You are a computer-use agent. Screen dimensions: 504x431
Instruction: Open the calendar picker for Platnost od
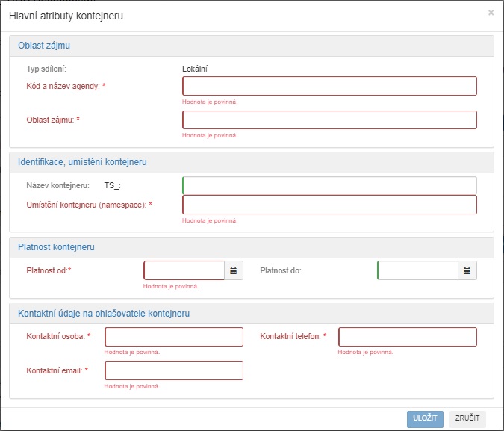(234, 270)
